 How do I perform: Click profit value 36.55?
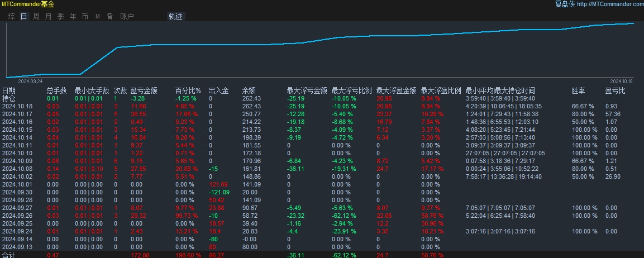pos(139,114)
